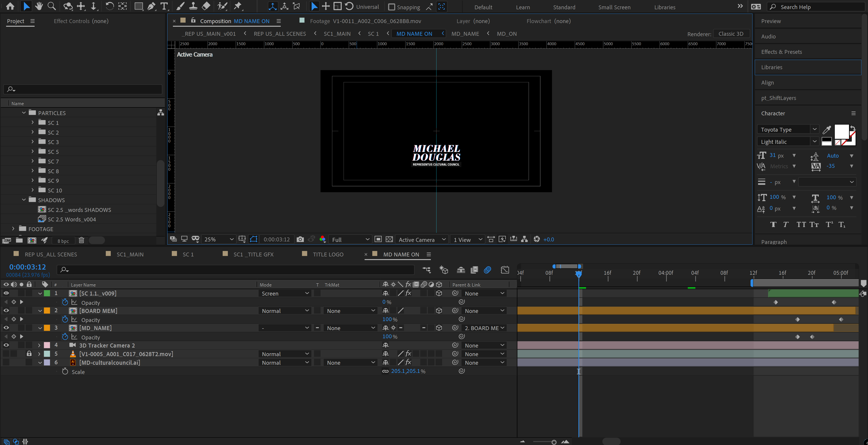Open the Graph Editor icon in timeline
The height and width of the screenshot is (445, 868).
pyautogui.click(x=505, y=270)
